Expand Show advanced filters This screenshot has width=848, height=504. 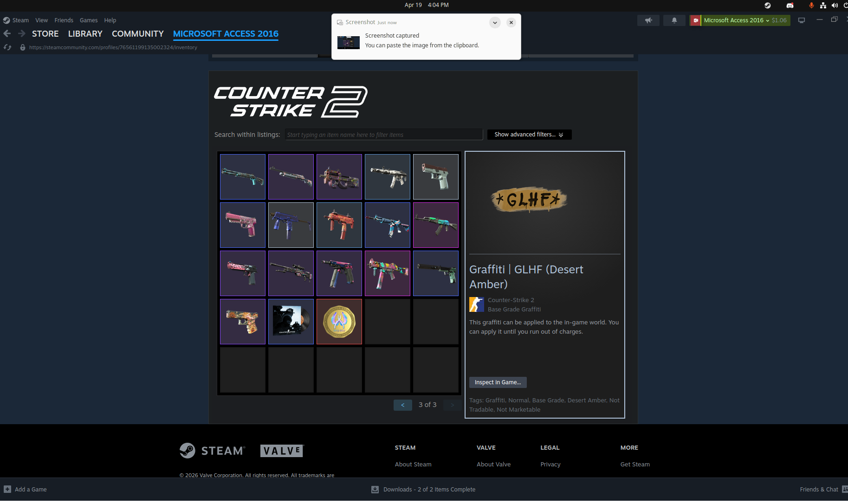(529, 135)
